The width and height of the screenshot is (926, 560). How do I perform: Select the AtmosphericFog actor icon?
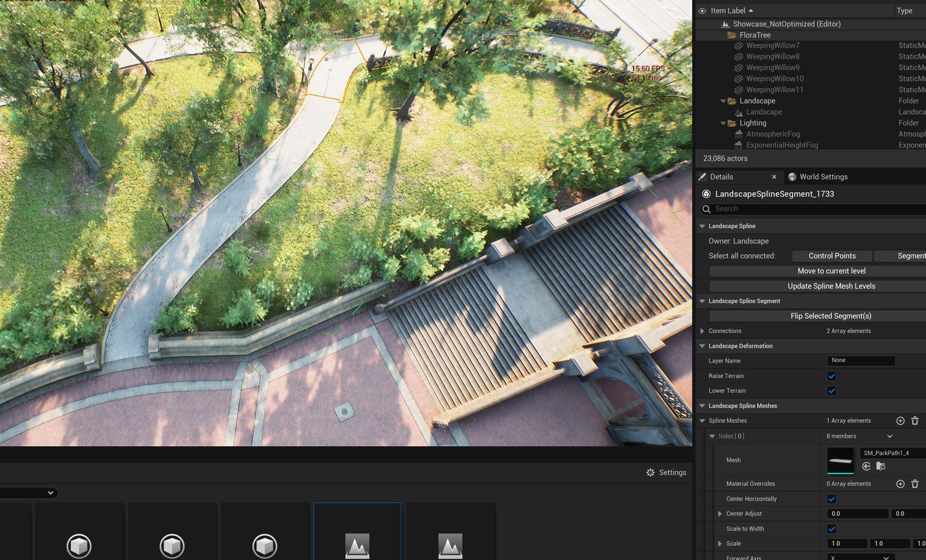click(739, 134)
